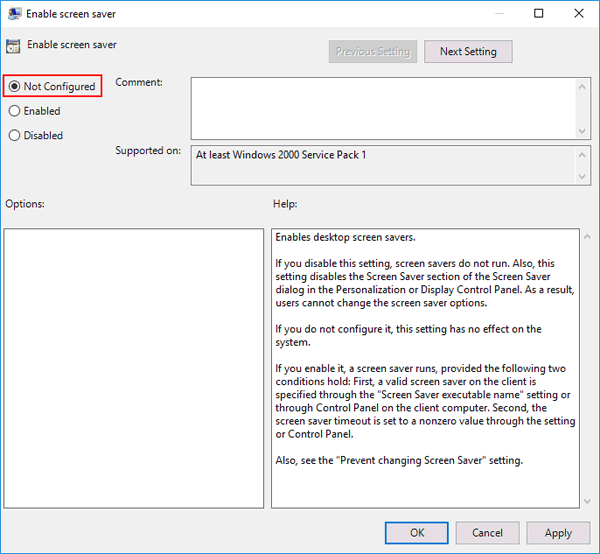Select the Not Configured radio button
This screenshot has width=600, height=554.
[14, 87]
